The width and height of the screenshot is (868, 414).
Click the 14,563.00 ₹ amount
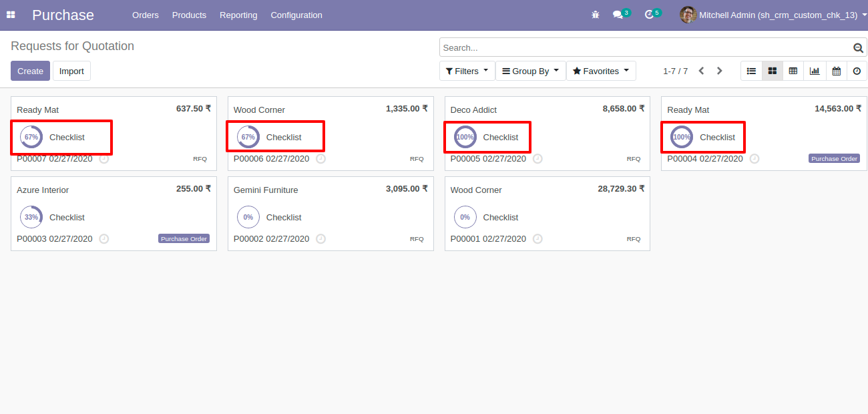(838, 108)
